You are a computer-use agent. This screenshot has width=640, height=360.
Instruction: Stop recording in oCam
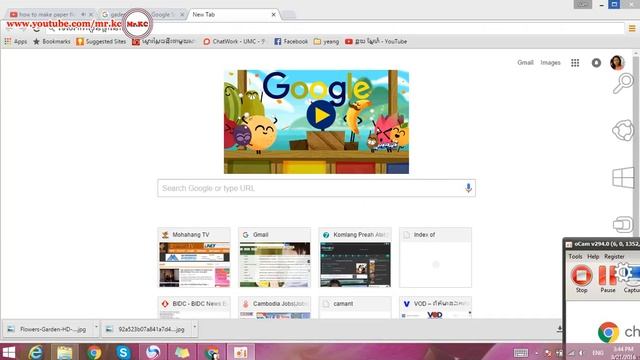click(x=581, y=279)
